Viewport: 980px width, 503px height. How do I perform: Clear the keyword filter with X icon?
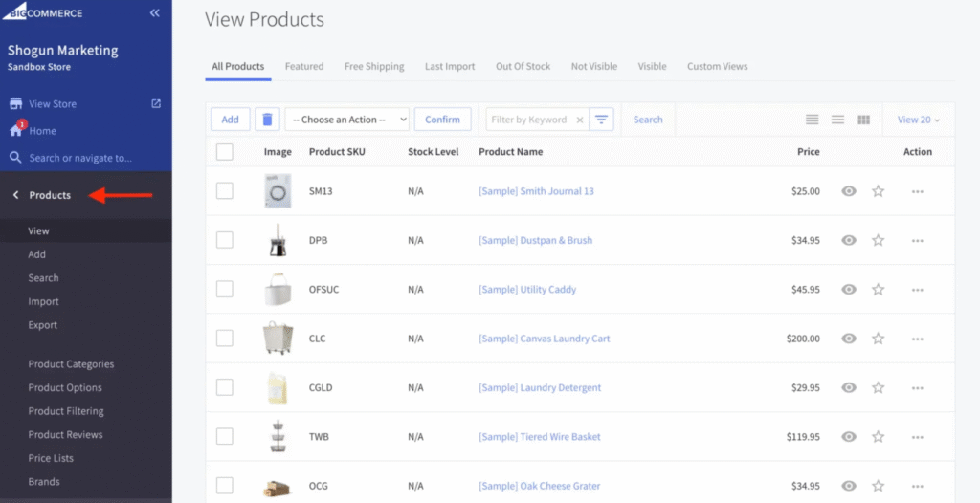pyautogui.click(x=578, y=120)
